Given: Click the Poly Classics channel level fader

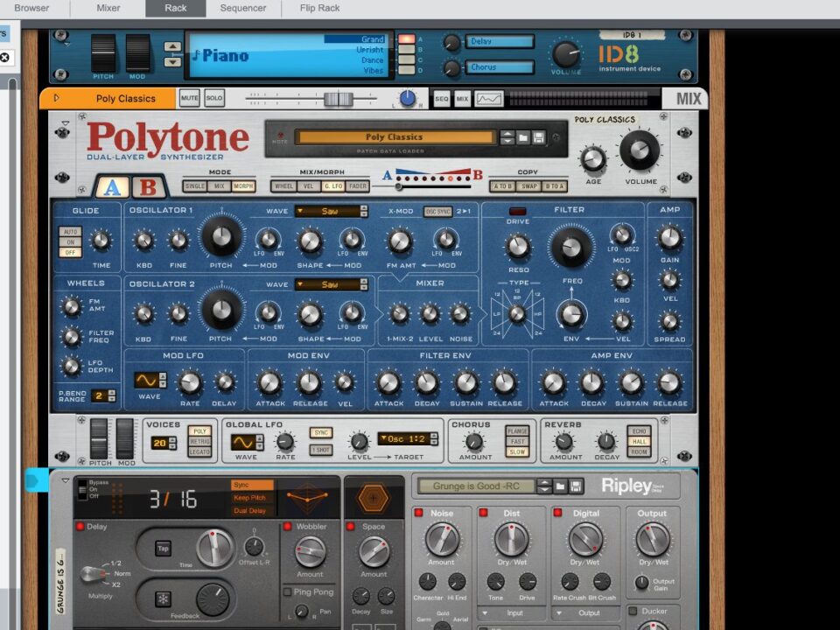Looking at the screenshot, I should 337,99.
